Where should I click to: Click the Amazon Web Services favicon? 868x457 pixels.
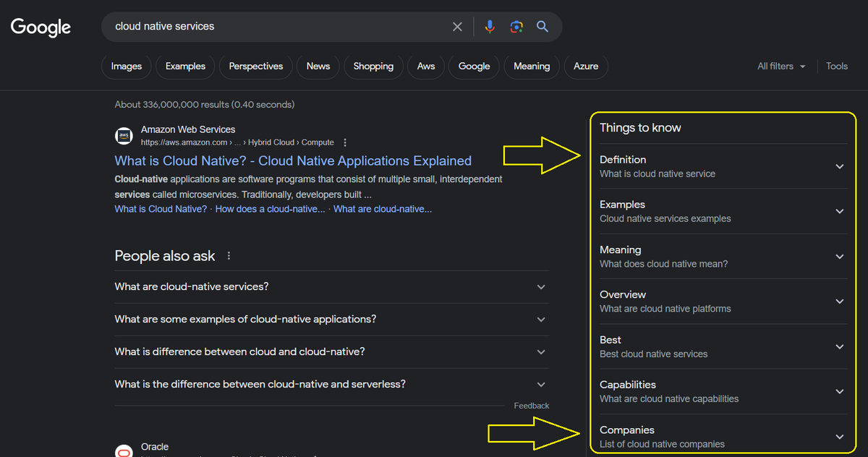(124, 136)
